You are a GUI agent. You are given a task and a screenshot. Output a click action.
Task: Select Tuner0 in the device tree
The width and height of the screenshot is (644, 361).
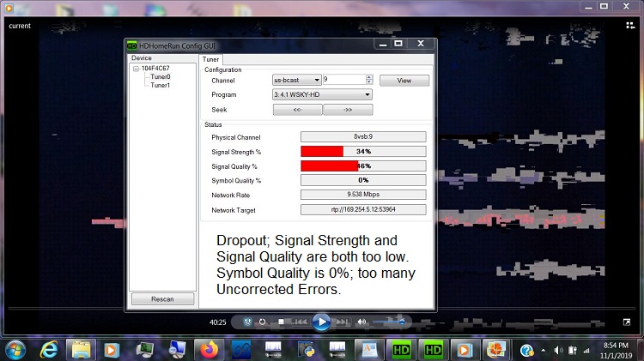pyautogui.click(x=161, y=76)
